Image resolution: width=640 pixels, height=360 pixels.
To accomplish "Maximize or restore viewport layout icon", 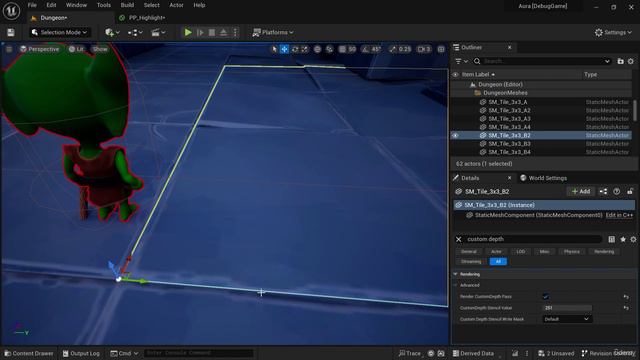I will point(441,49).
